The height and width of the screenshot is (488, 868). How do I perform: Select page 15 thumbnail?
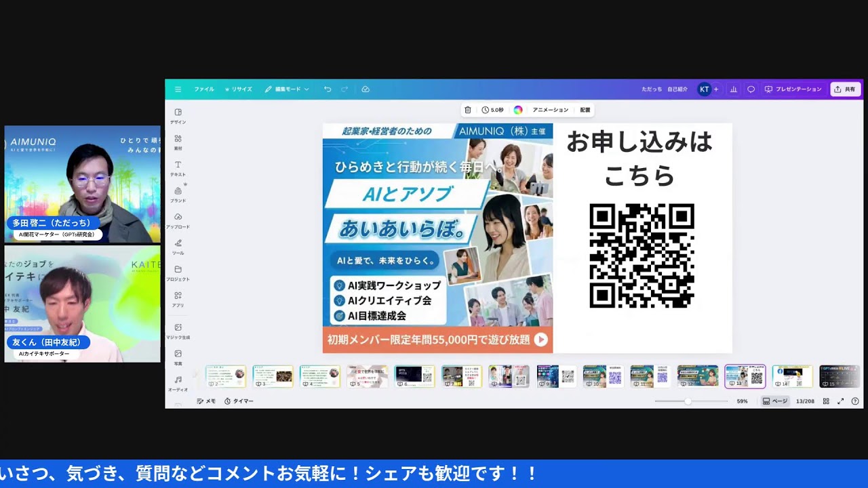click(840, 376)
